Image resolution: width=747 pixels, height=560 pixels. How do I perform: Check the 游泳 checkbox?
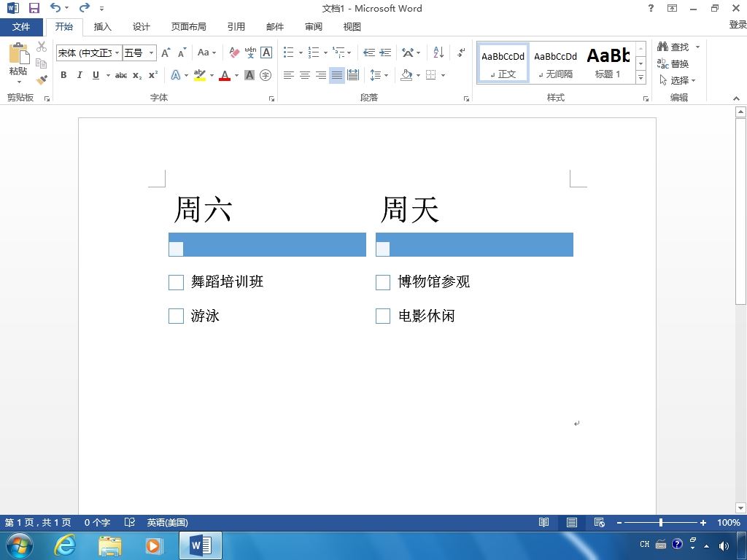click(x=176, y=316)
